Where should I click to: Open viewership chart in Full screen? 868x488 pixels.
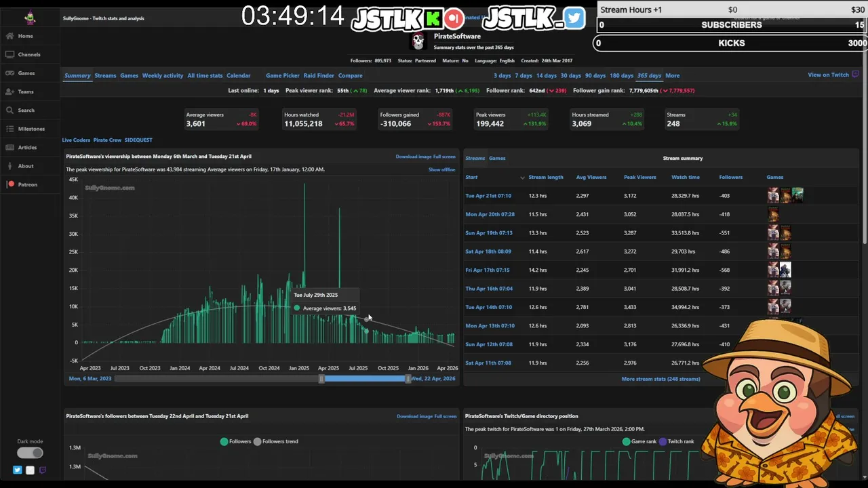(445, 157)
